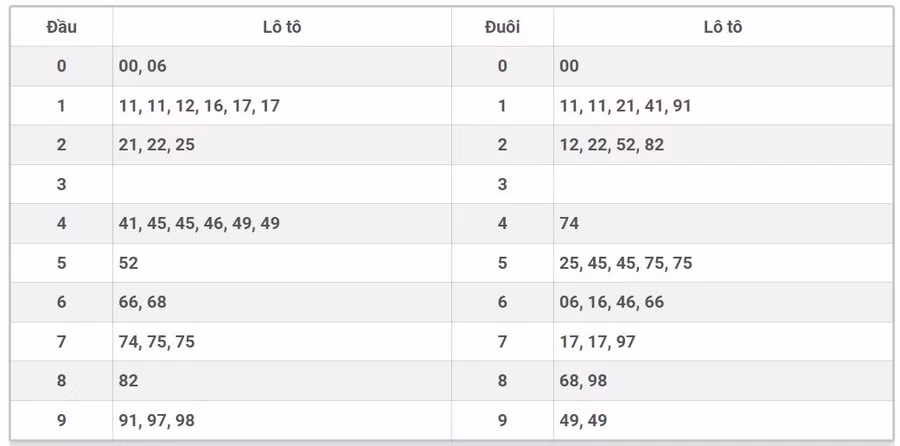900x446 pixels.
Task: Select the 21, 22, 25 cell
Action: (156, 145)
